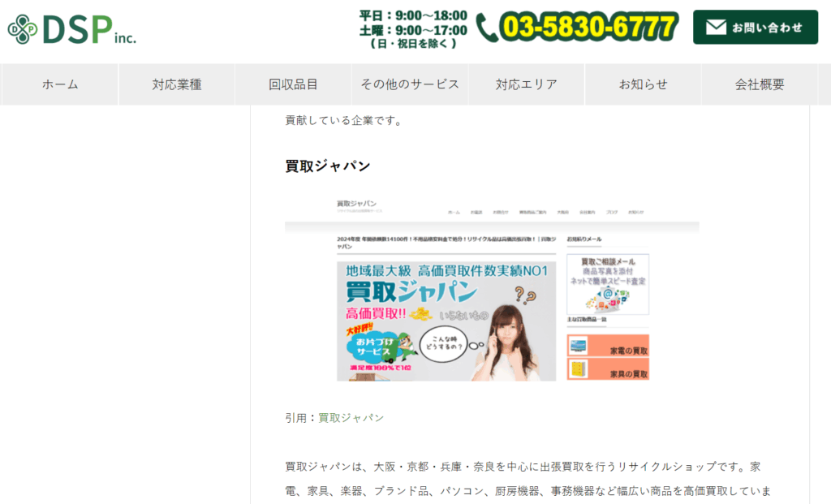Click the phone handset icon
The image size is (831, 504).
[487, 28]
